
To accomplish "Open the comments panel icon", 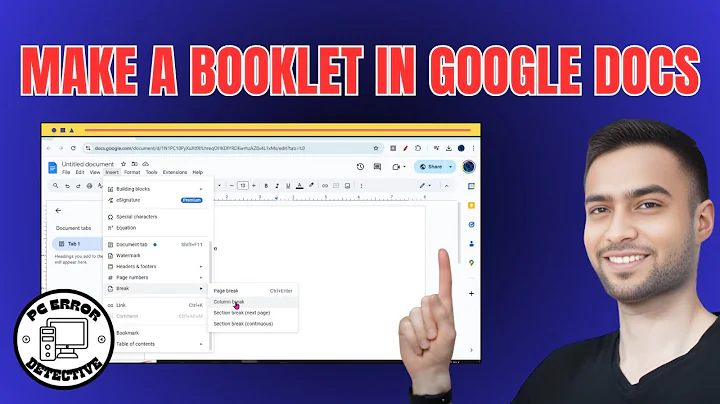I will click(377, 167).
